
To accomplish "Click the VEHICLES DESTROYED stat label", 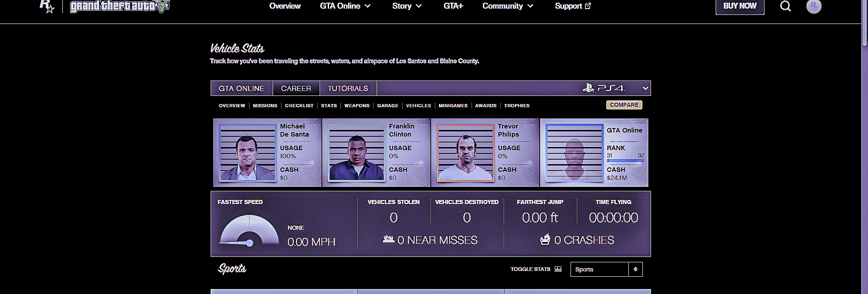I will 467,202.
